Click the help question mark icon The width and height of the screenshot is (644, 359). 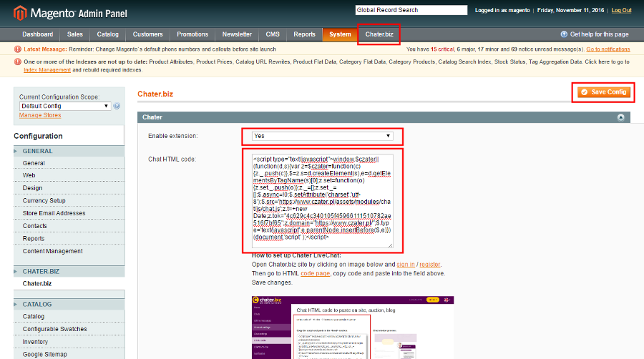(564, 34)
